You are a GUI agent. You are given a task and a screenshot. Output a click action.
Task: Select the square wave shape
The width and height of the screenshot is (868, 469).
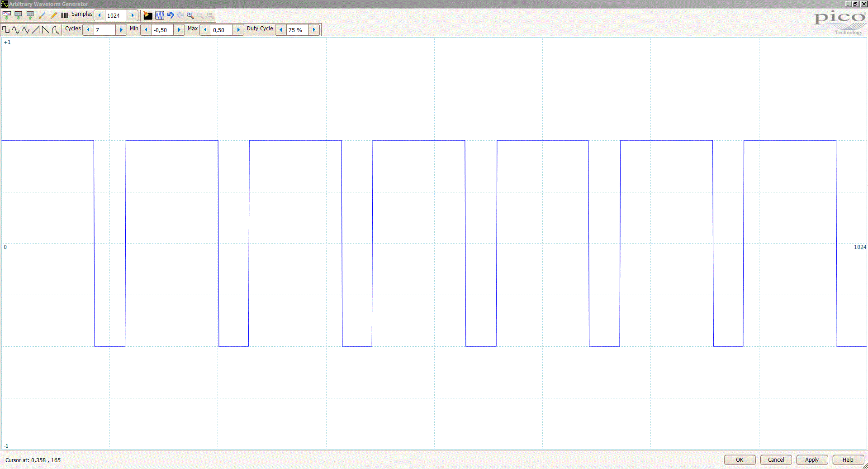tap(6, 30)
